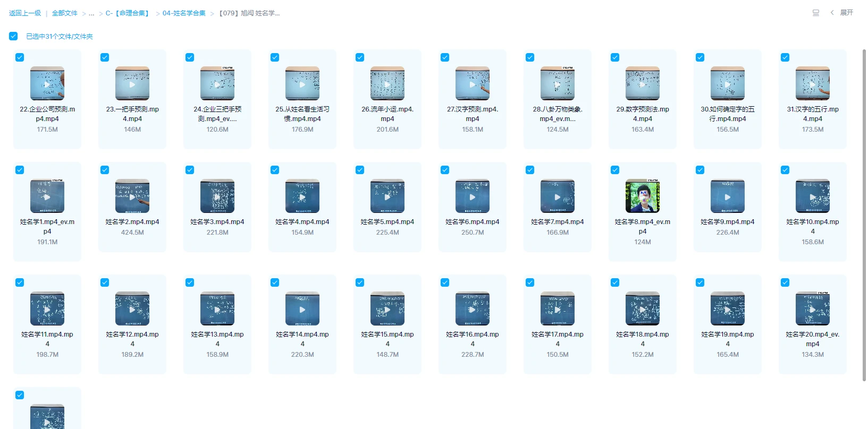The image size is (868, 429).
Task: Uncheck the checkbox on 22.企业公司预测 file
Action: tap(20, 57)
